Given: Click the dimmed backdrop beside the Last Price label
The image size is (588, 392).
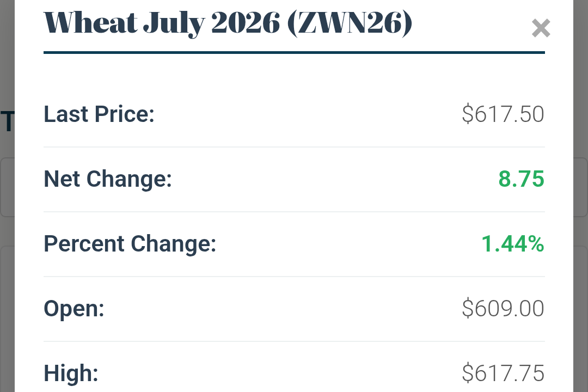Looking at the screenshot, I should click(7, 75).
